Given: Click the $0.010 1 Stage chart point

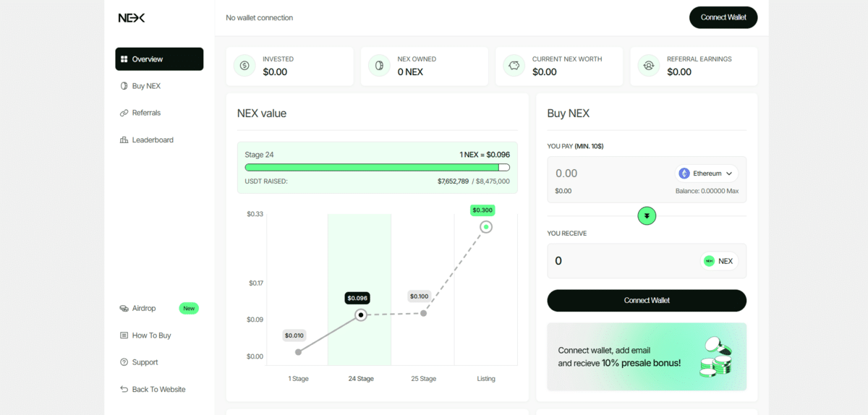Looking at the screenshot, I should tap(298, 352).
